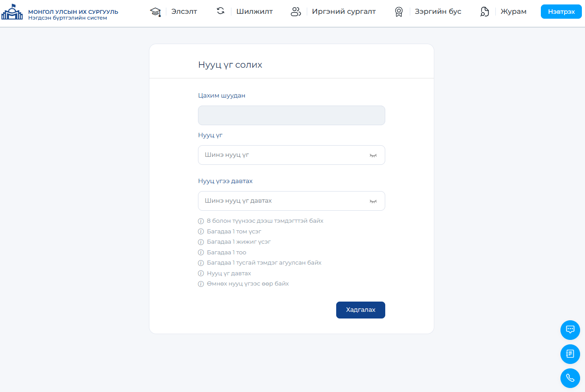The width and height of the screenshot is (585, 392).
Task: Click the 'Багадаа 1 том үсэг' rule
Action: pyautogui.click(x=234, y=232)
